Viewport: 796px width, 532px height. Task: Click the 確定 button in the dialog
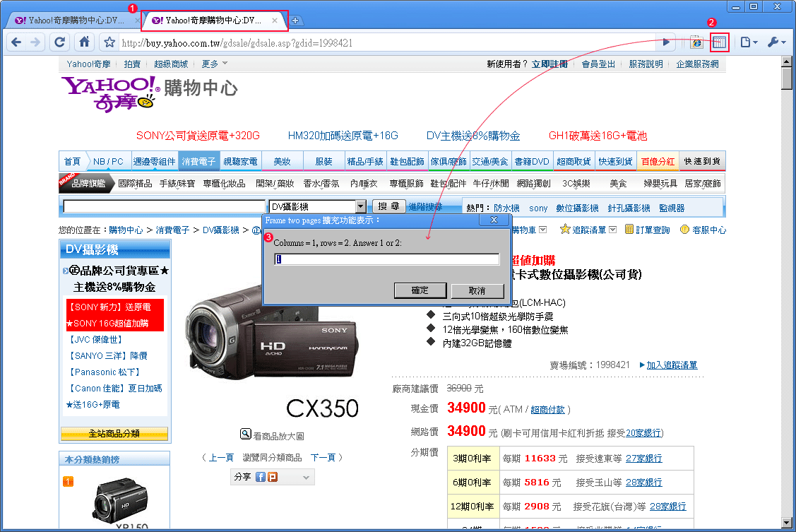tap(420, 290)
